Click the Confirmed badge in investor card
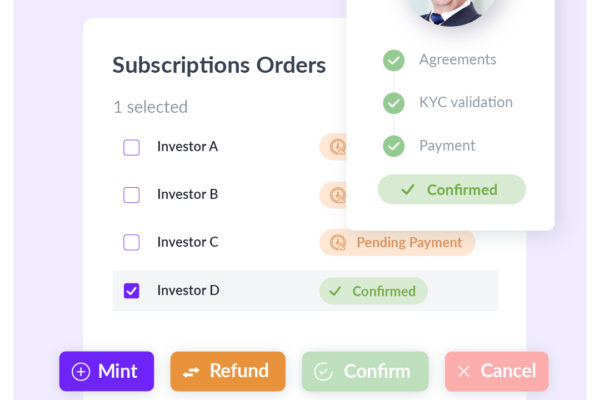The width and height of the screenshot is (600, 400). pyautogui.click(x=452, y=189)
